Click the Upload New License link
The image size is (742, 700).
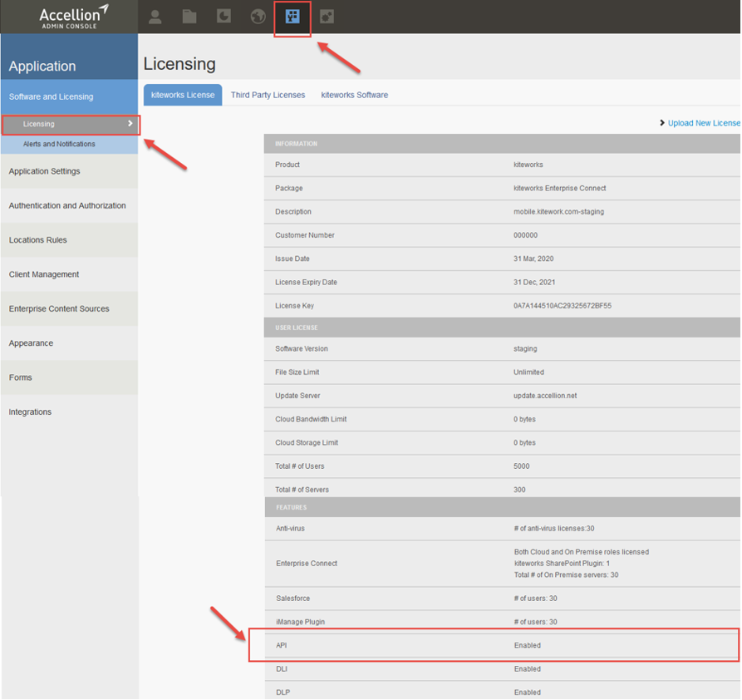point(703,123)
